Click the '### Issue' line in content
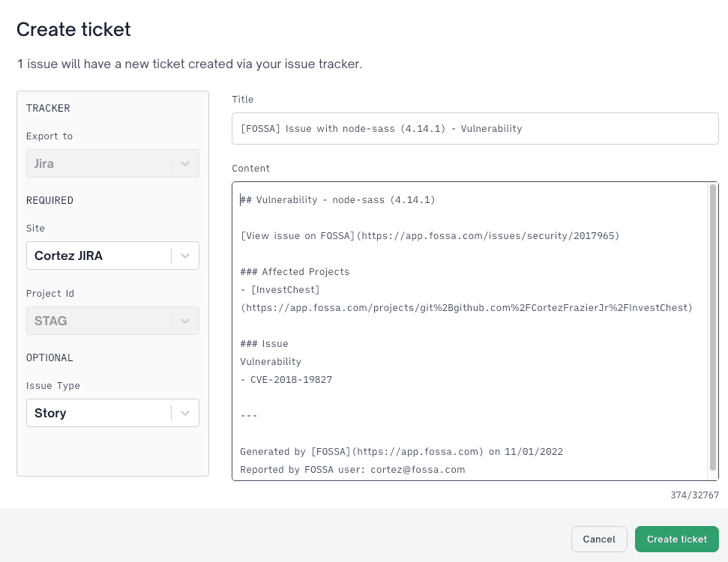728x562 pixels. [264, 344]
